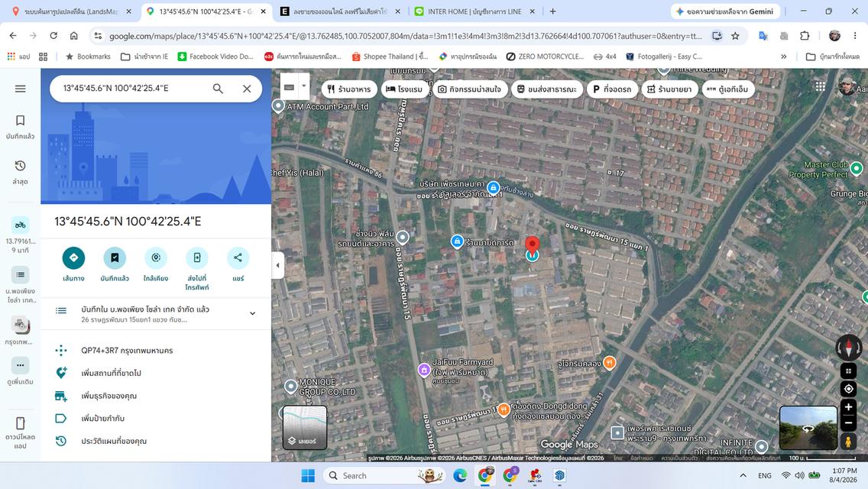
Task: Show hidden system tray icons
Action: [x=743, y=476]
